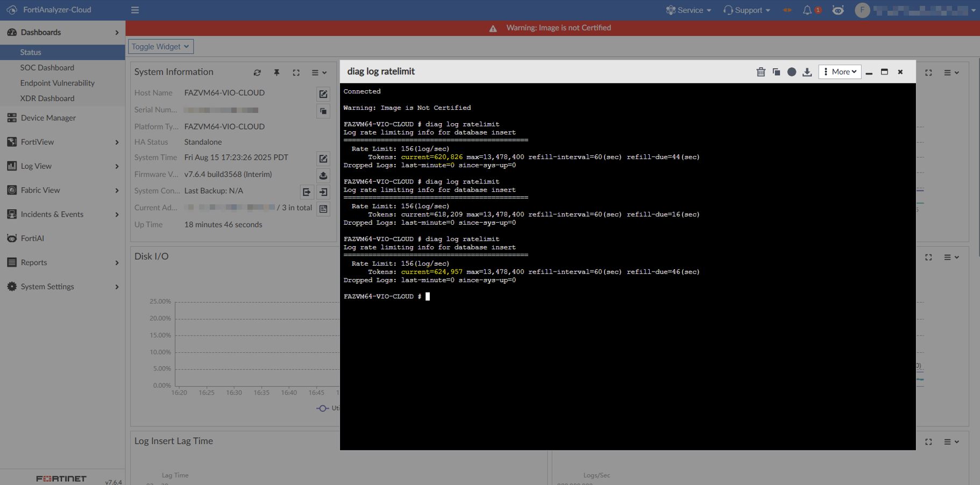This screenshot has width=980, height=485.
Task: Clear the CLI console with trash icon
Action: tap(761, 72)
